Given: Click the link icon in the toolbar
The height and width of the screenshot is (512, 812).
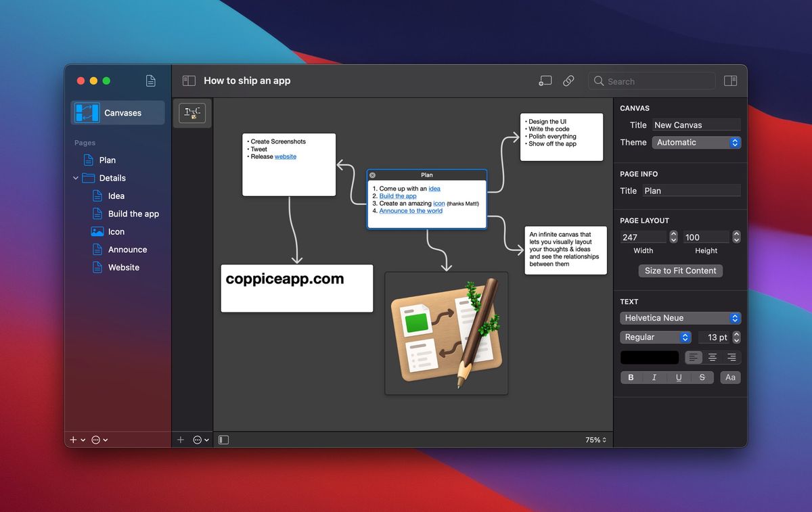Looking at the screenshot, I should tap(568, 80).
